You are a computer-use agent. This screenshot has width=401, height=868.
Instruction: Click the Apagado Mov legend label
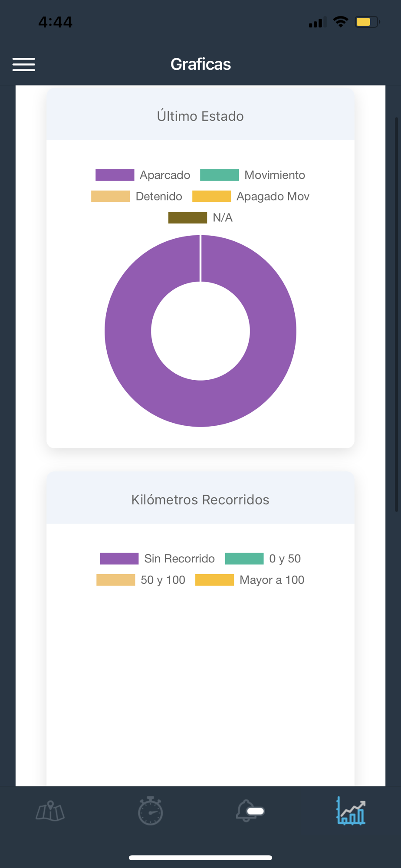pos(273,197)
